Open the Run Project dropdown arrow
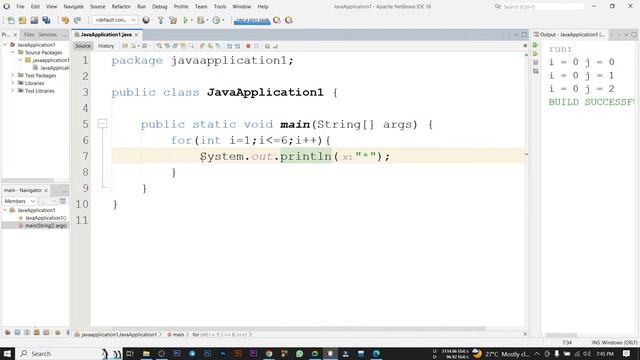This screenshot has width=640, height=360. pos(192,20)
